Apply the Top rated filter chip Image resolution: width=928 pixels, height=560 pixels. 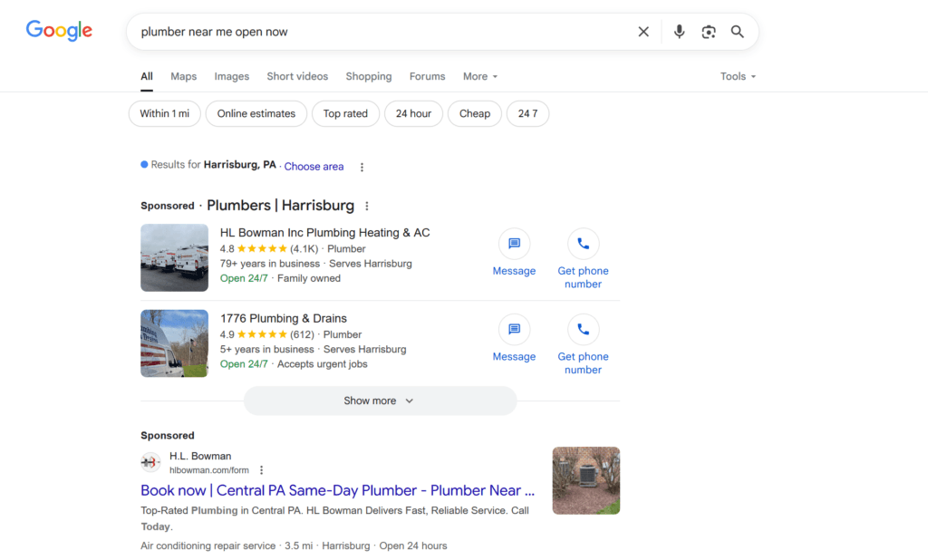pos(345,113)
